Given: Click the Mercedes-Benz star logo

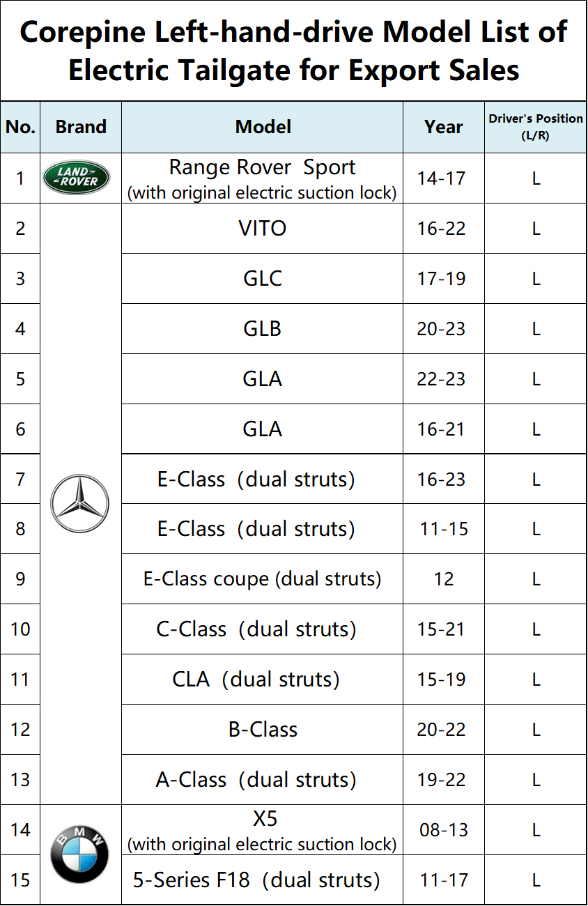Looking at the screenshot, I should (80, 503).
